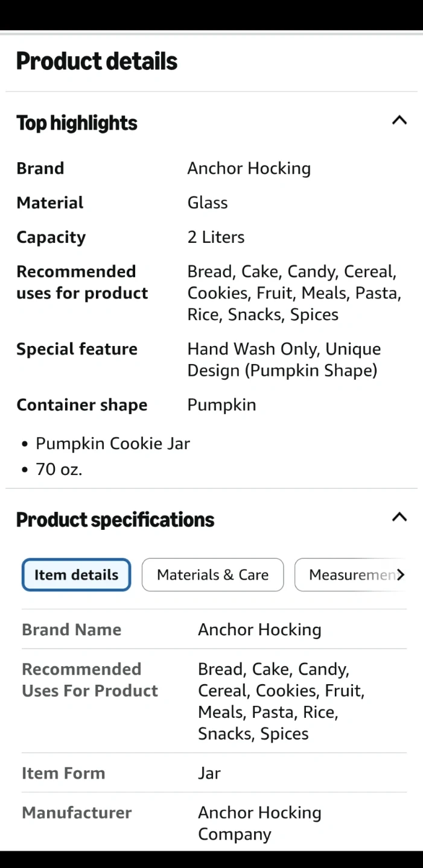Tap the Top highlights heading text
The width and height of the screenshot is (423, 868).
(77, 123)
